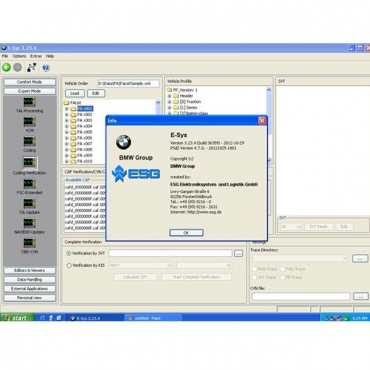Click the gray forward toolbar icon
This screenshot has width=370, height=370.
17,68
